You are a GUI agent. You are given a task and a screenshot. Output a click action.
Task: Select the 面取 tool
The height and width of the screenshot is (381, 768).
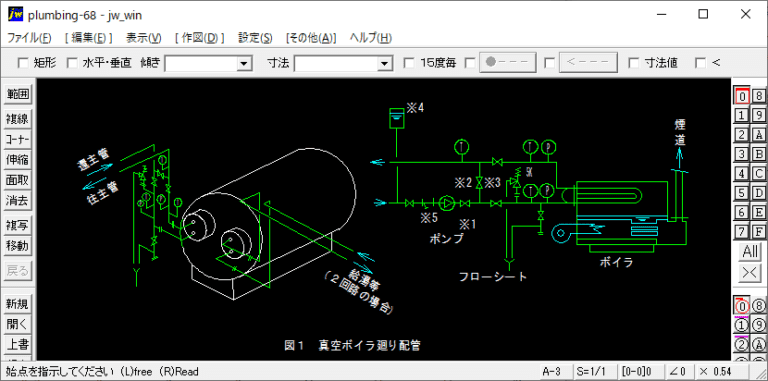[x=18, y=180]
